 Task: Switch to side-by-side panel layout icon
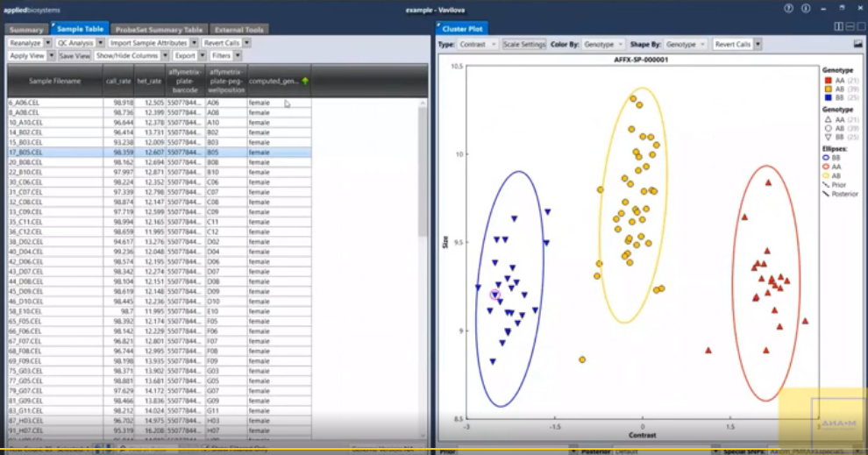pos(839,27)
